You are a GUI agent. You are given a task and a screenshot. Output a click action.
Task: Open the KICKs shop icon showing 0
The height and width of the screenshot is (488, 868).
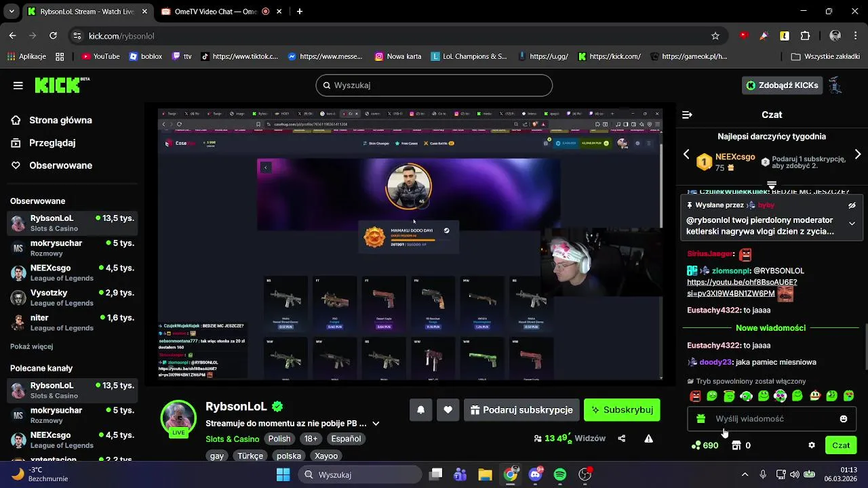click(x=741, y=445)
